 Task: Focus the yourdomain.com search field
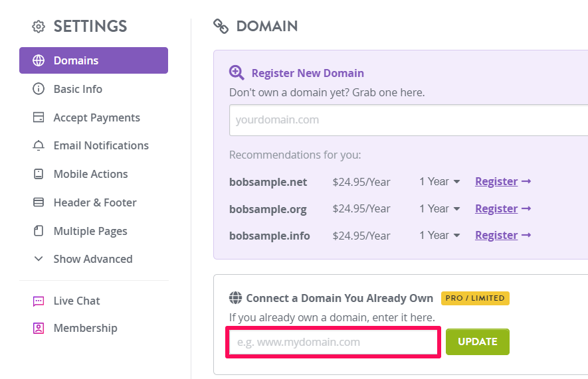tap(409, 120)
